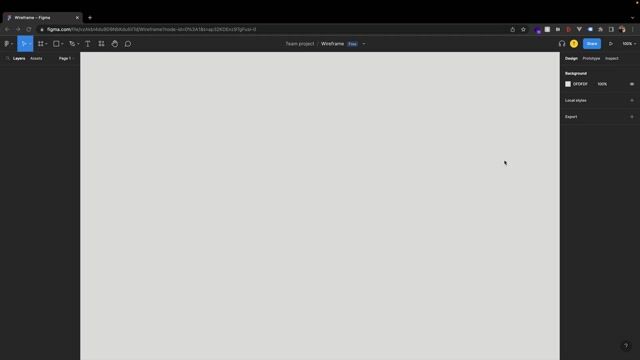Image resolution: width=640 pixels, height=360 pixels.
Task: Select the Comment tool
Action: point(128,44)
